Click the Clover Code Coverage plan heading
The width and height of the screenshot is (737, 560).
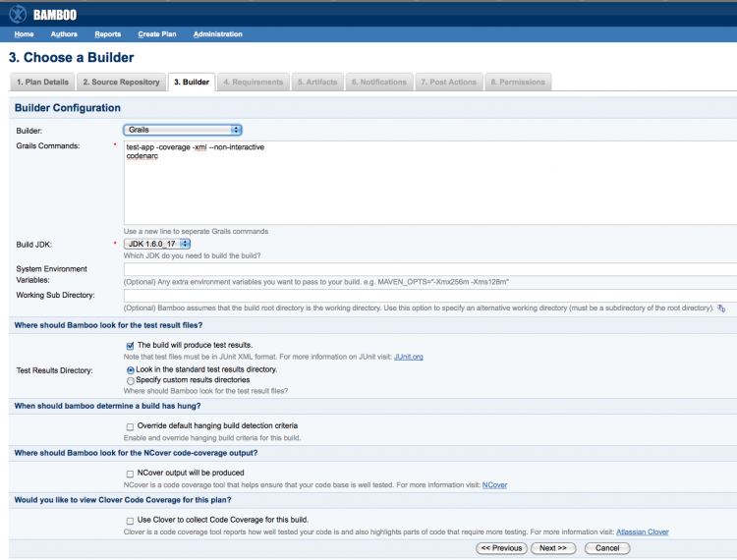coord(123,500)
